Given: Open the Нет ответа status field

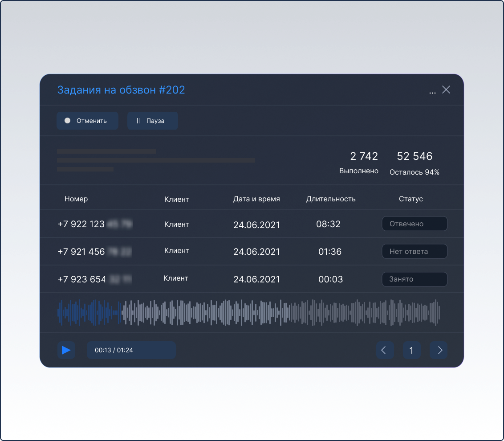Looking at the screenshot, I should 415,252.
